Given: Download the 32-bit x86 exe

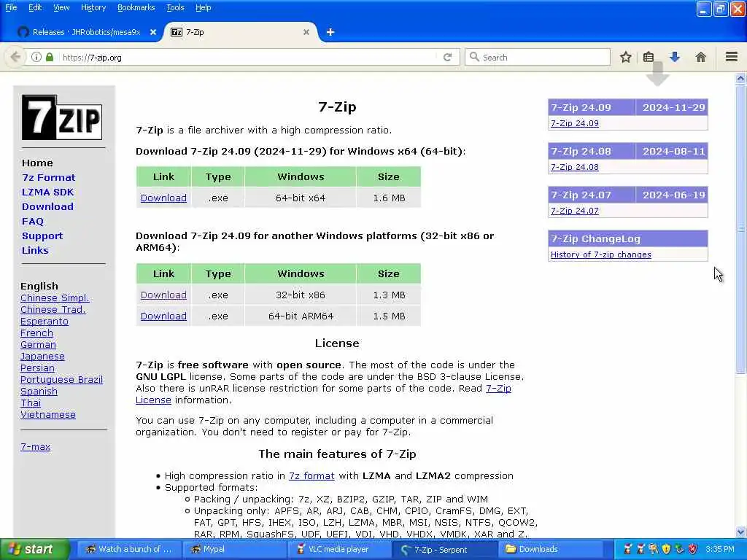Looking at the screenshot, I should [163, 295].
